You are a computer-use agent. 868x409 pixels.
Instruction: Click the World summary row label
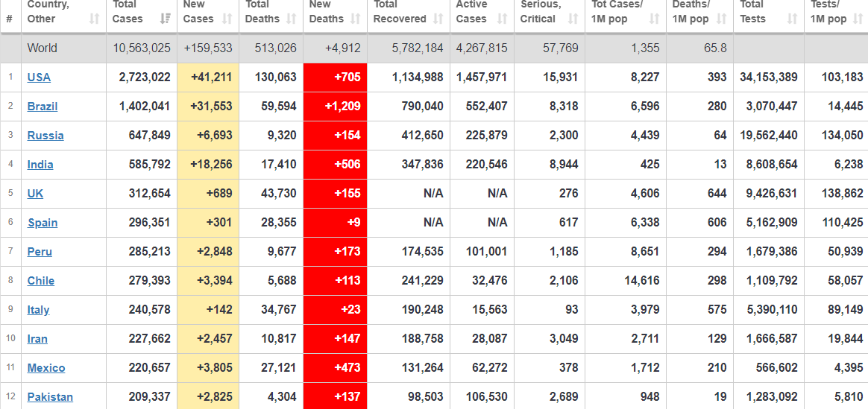click(x=42, y=48)
